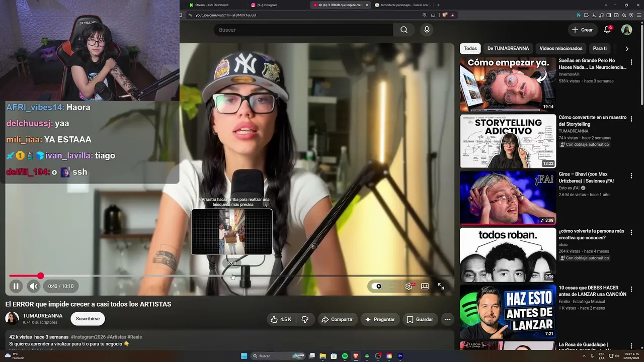Open the TUMADREANNA channel name link

(x=43, y=316)
